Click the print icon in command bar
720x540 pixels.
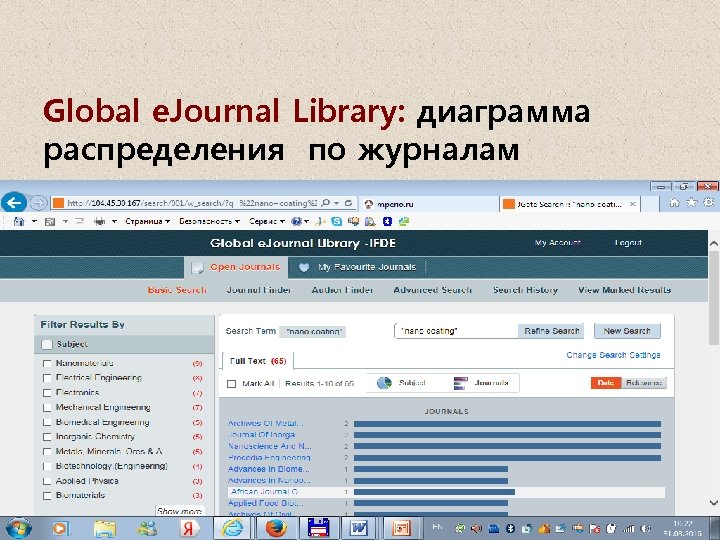click(99, 221)
